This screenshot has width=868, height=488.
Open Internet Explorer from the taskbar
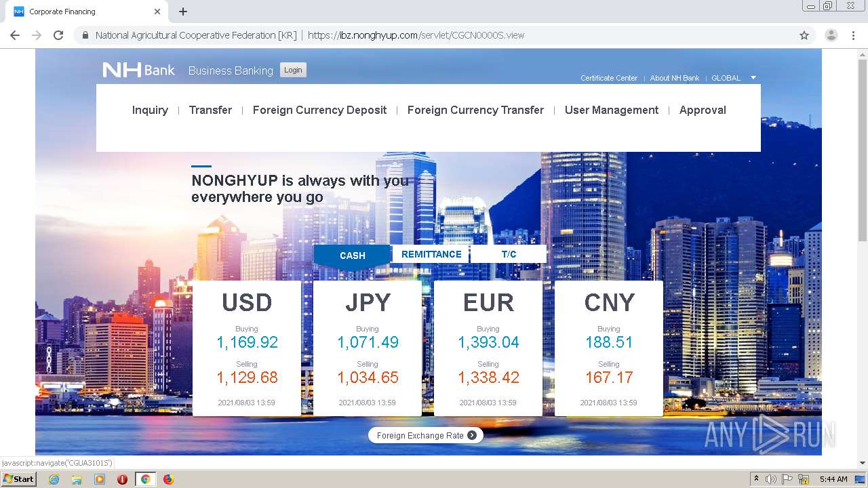click(x=54, y=479)
